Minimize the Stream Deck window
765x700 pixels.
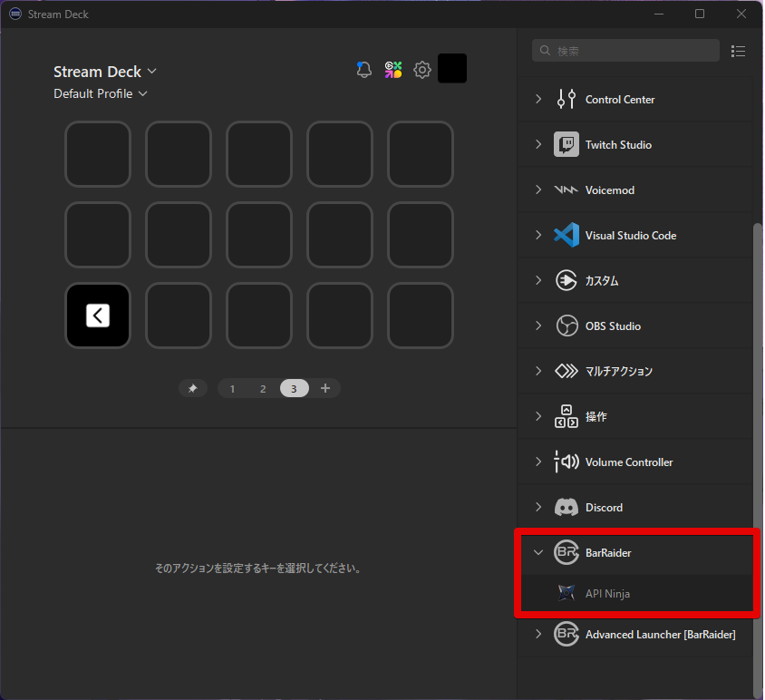(659, 14)
